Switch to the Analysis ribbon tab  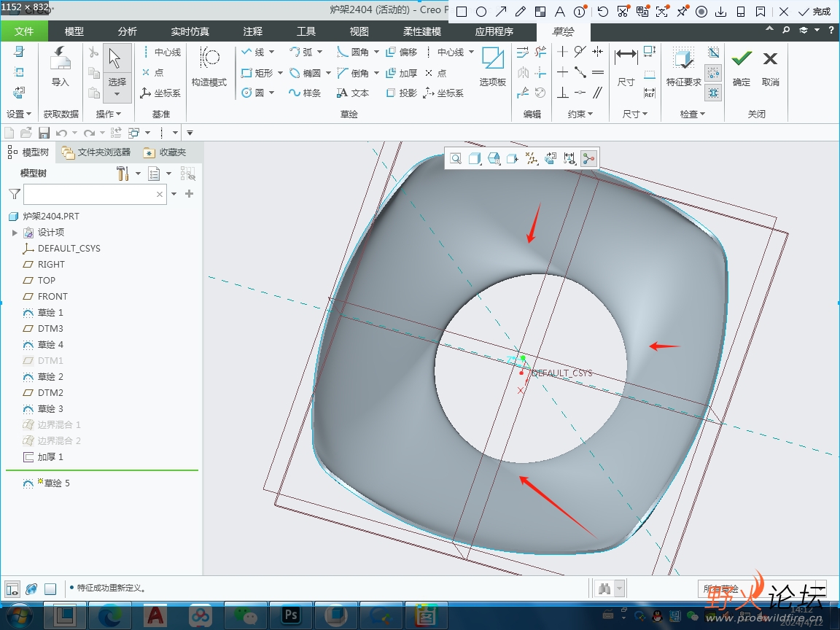point(127,31)
